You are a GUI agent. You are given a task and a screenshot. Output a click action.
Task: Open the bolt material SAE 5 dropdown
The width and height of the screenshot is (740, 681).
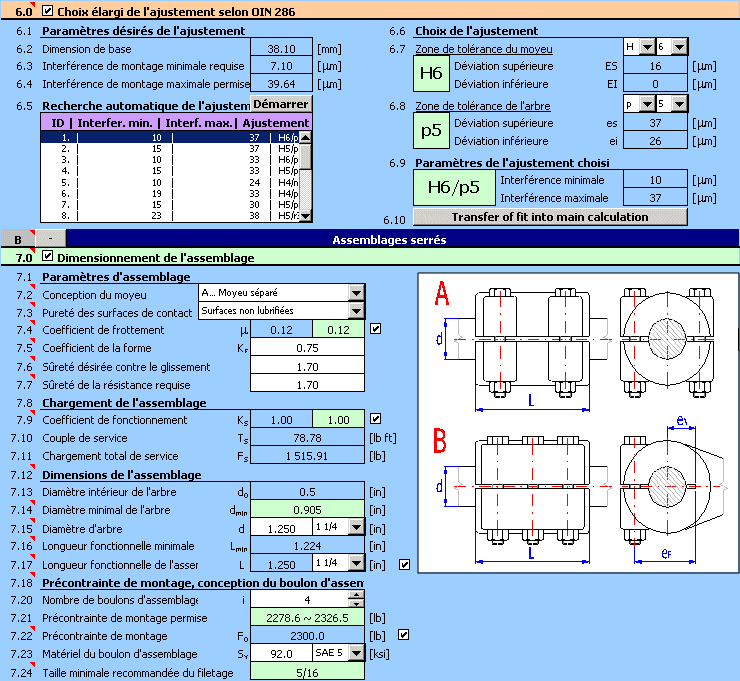[357, 653]
